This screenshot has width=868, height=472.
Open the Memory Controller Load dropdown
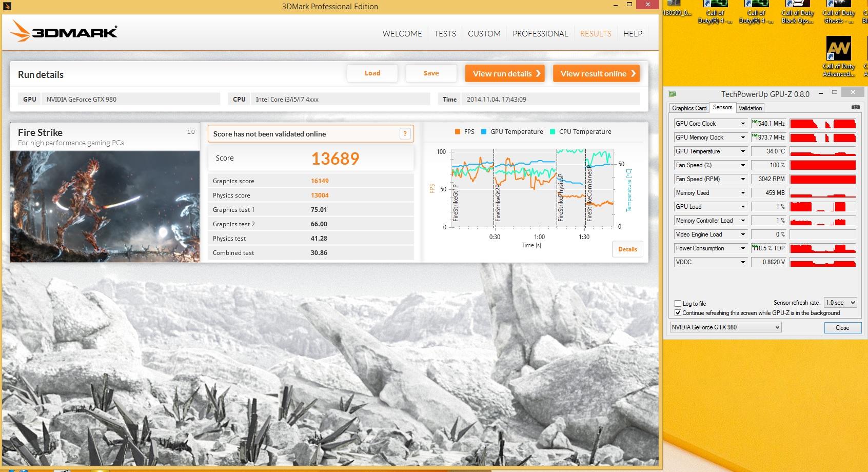tap(742, 221)
